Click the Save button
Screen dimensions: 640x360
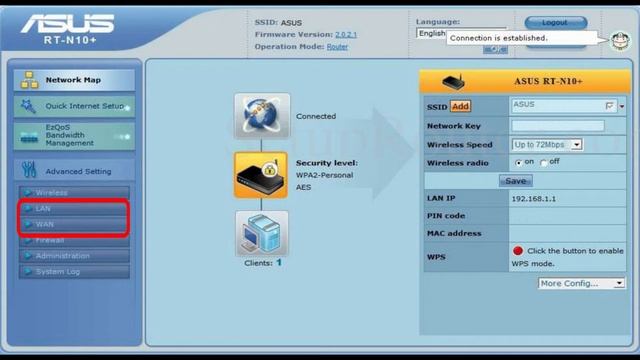(516, 181)
